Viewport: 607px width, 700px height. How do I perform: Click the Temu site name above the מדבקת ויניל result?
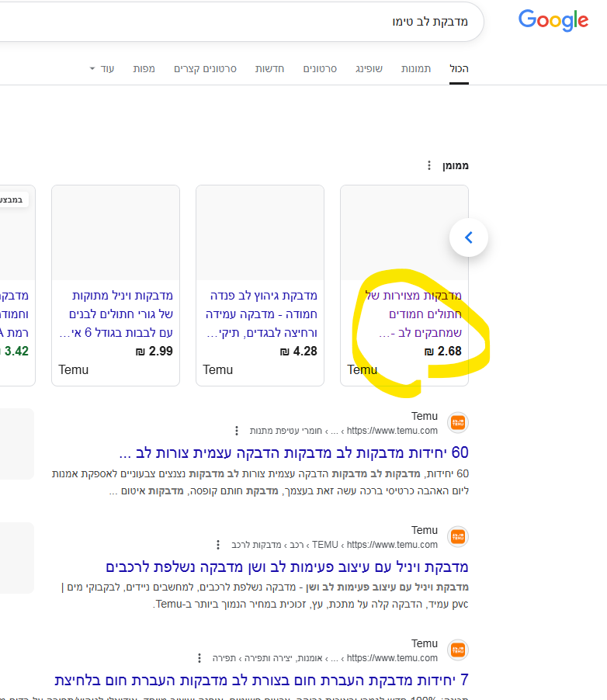[x=425, y=530]
